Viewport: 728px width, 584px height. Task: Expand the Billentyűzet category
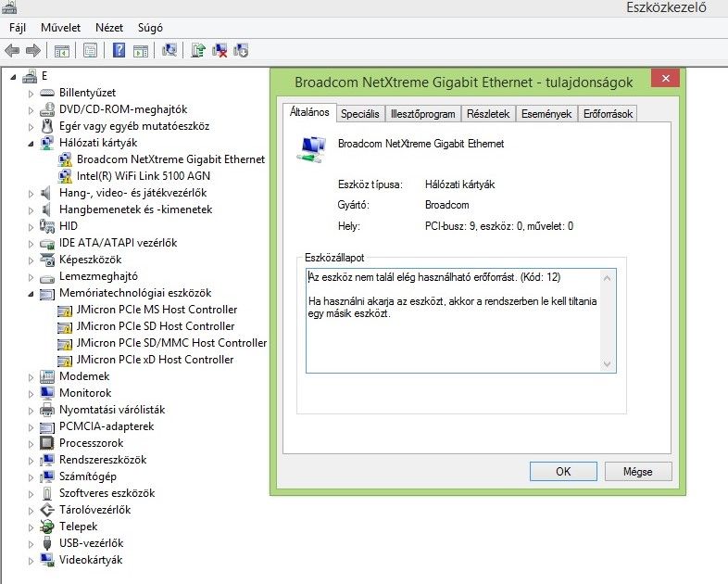tap(31, 94)
